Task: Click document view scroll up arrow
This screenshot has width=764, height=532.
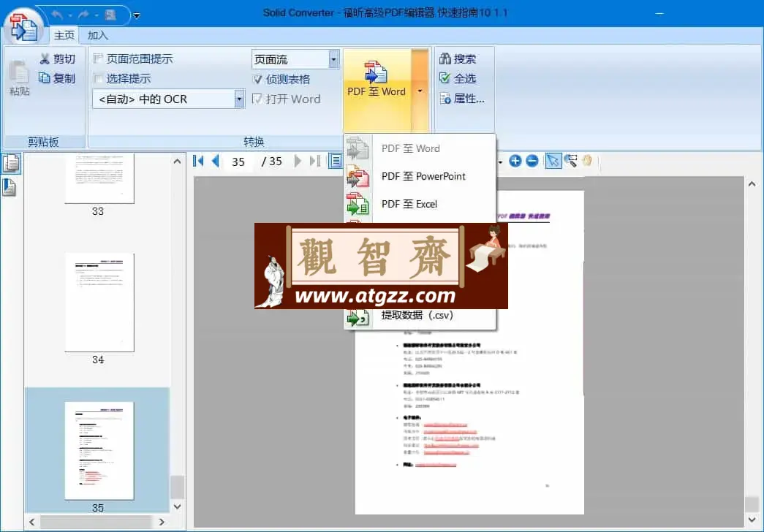Action: click(x=752, y=184)
